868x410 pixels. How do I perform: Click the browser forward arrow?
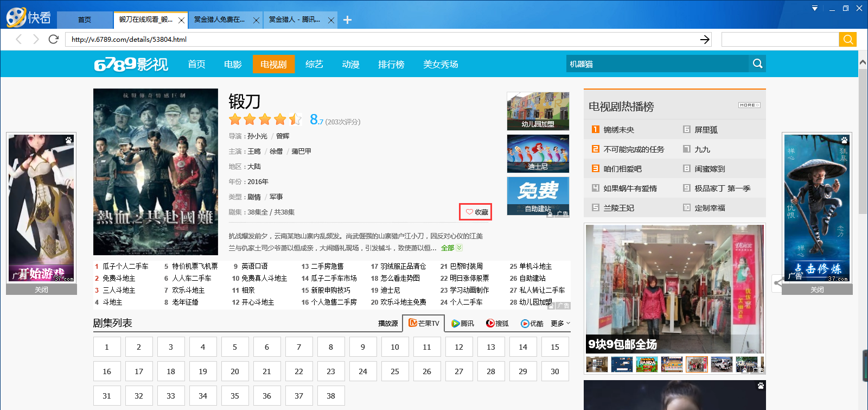(x=36, y=39)
